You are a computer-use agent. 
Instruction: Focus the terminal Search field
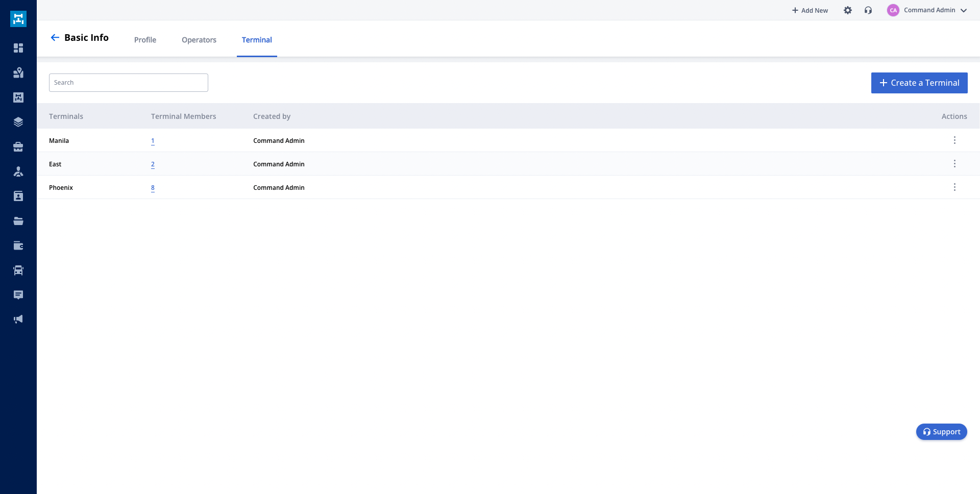[x=129, y=83]
